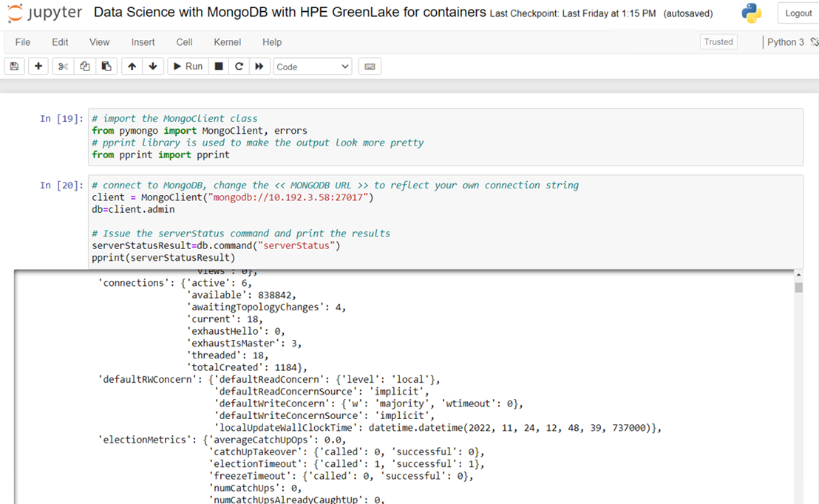
Task: Click the 'localUpdateWallClockTime' output line
Action: (x=438, y=428)
